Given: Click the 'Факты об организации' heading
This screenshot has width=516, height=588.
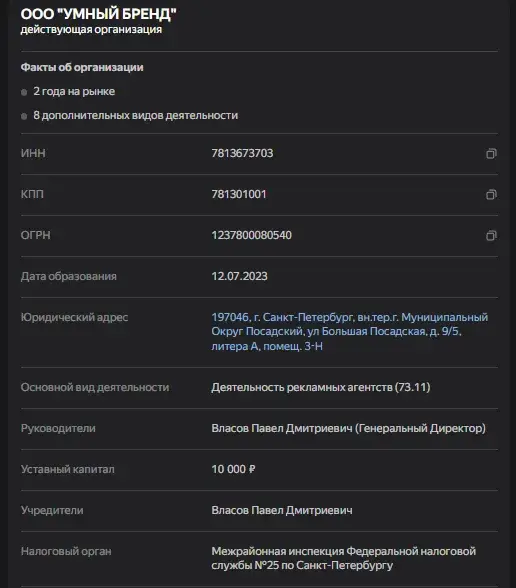Looking at the screenshot, I should (x=82, y=68).
